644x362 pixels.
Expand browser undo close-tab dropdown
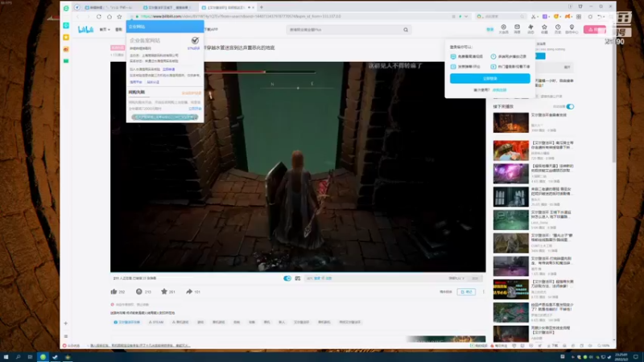(x=605, y=16)
